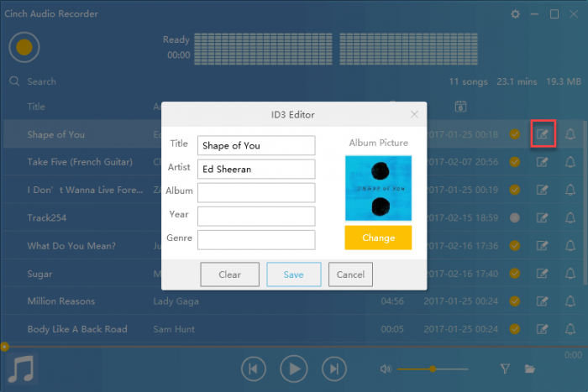Click the empty Genre field
The height and width of the screenshot is (392, 588).
[256, 240]
